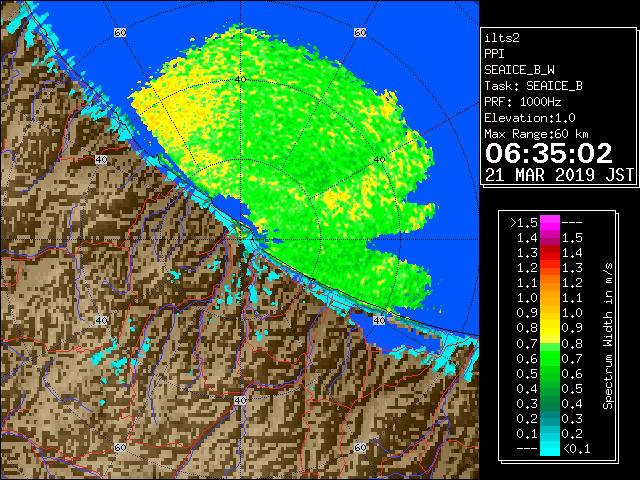Click the 06:35:02 timestamp
This screenshot has height=480, width=640.
point(549,153)
